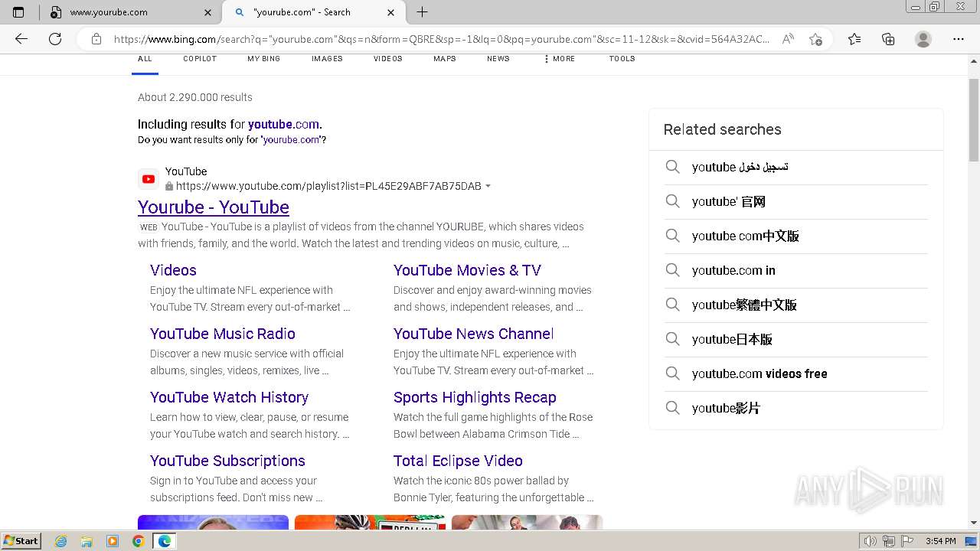Viewport: 980px width, 551px height.
Task: View site information lock icon
Action: click(x=96, y=39)
